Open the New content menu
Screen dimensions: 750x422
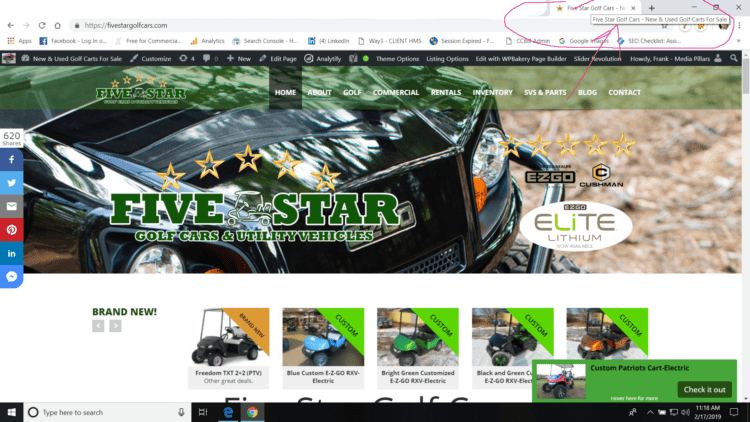pos(239,59)
